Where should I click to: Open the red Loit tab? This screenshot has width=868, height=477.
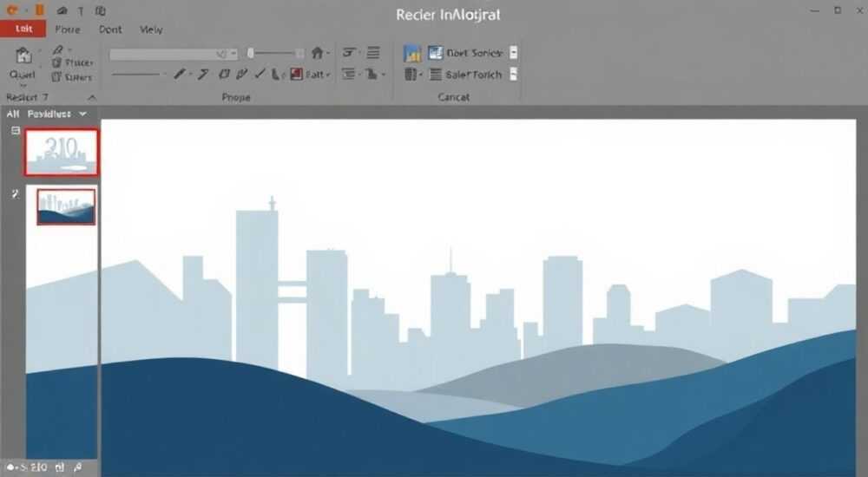pos(23,29)
